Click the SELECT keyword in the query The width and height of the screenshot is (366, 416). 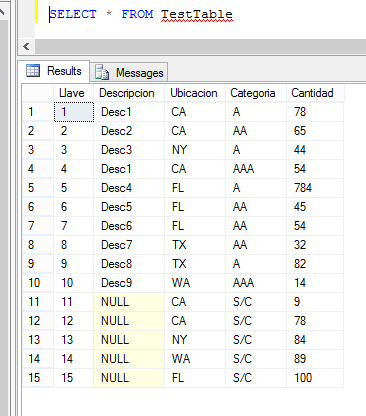click(73, 14)
